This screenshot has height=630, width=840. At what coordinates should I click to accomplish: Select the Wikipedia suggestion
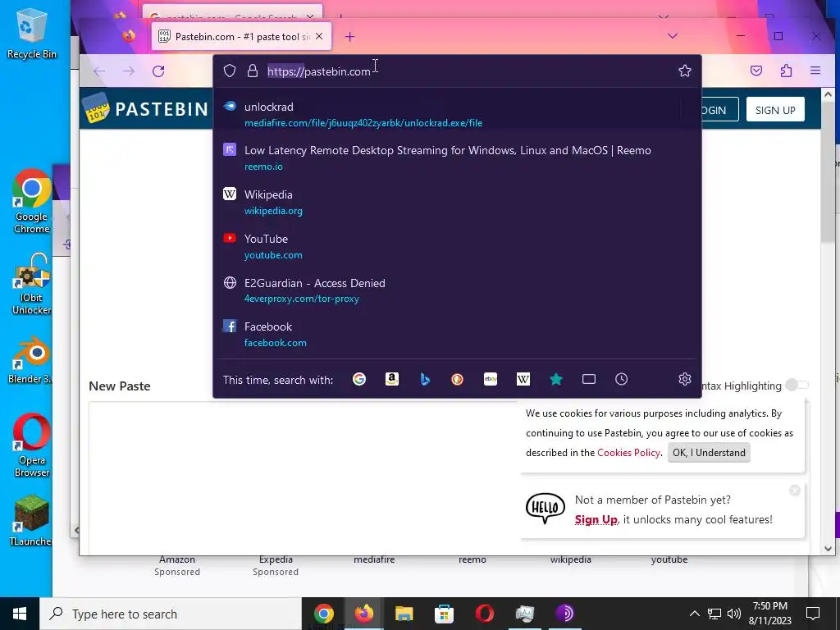tap(457, 202)
